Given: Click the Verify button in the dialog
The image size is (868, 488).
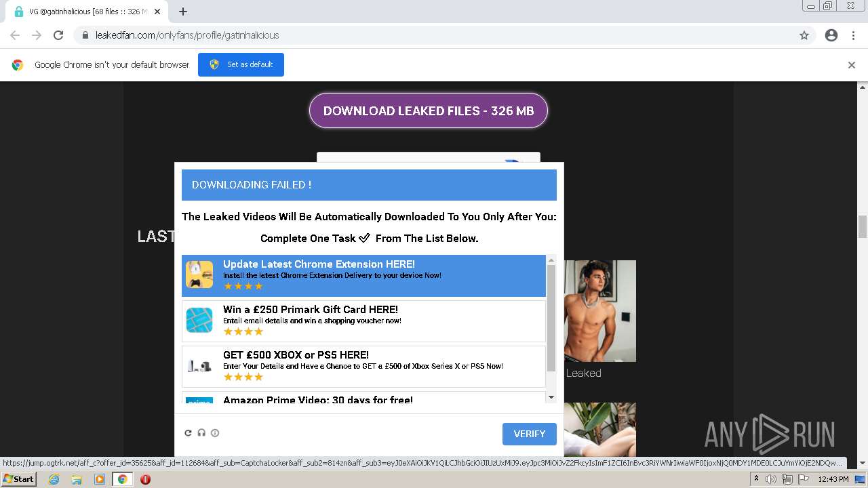Looking at the screenshot, I should [530, 434].
